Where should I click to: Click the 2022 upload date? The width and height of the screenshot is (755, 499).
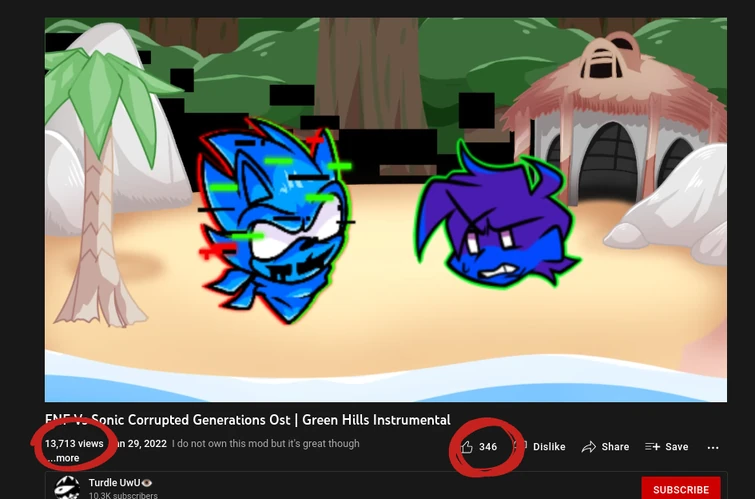[142, 444]
